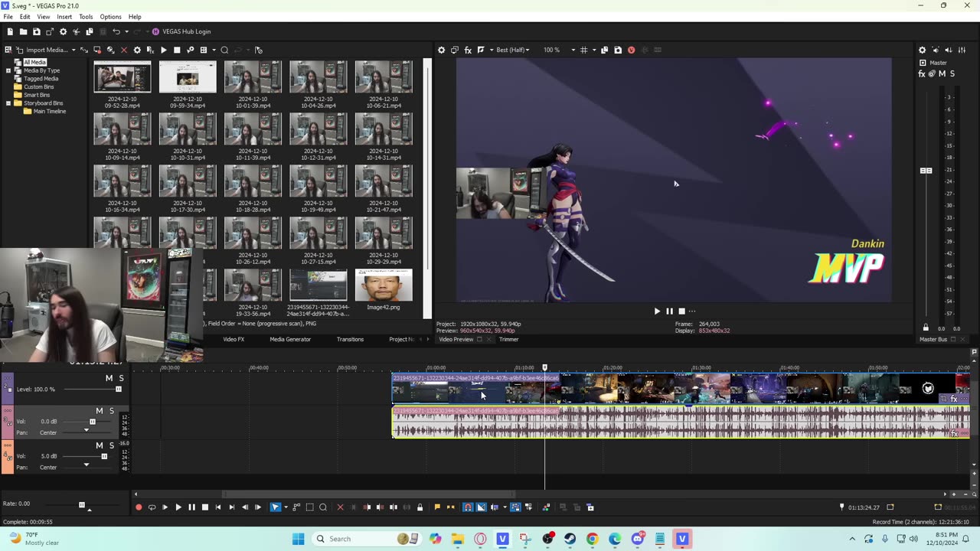Stop video in preview window
The width and height of the screenshot is (980, 551).
pyautogui.click(x=681, y=311)
